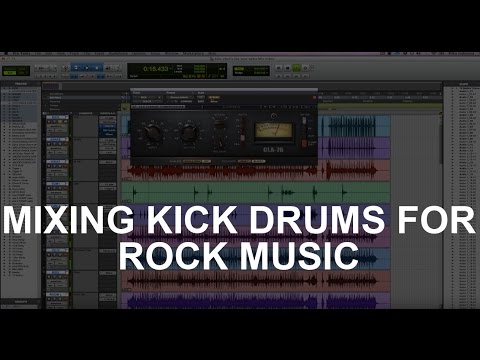
Task: Select the green Grid edit mode indicator
Action: point(10,73)
